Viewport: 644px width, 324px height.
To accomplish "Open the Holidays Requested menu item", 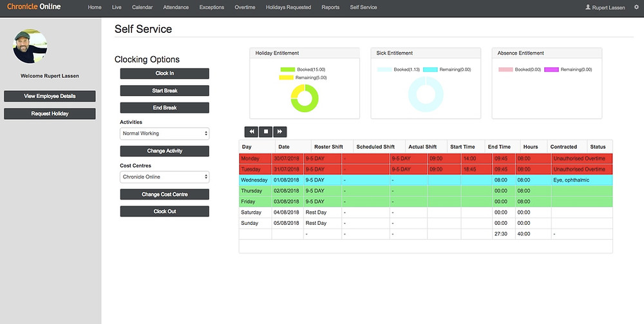I will click(x=289, y=7).
